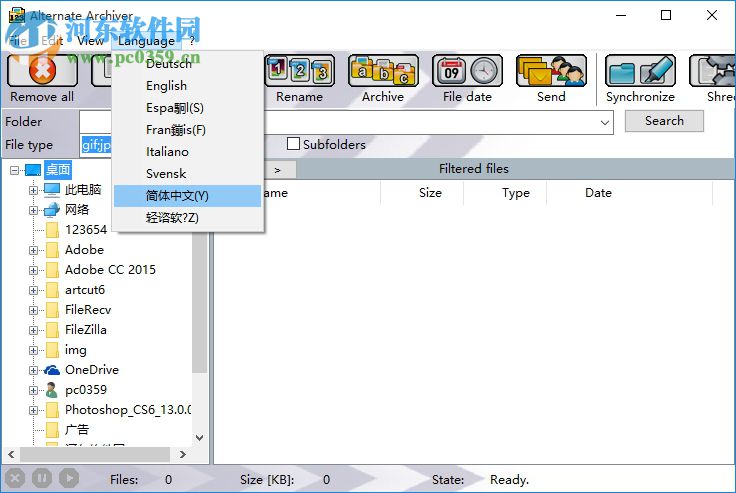Expand the Adobe CC 2015 node
Image resolution: width=736 pixels, height=493 pixels.
pos(33,270)
